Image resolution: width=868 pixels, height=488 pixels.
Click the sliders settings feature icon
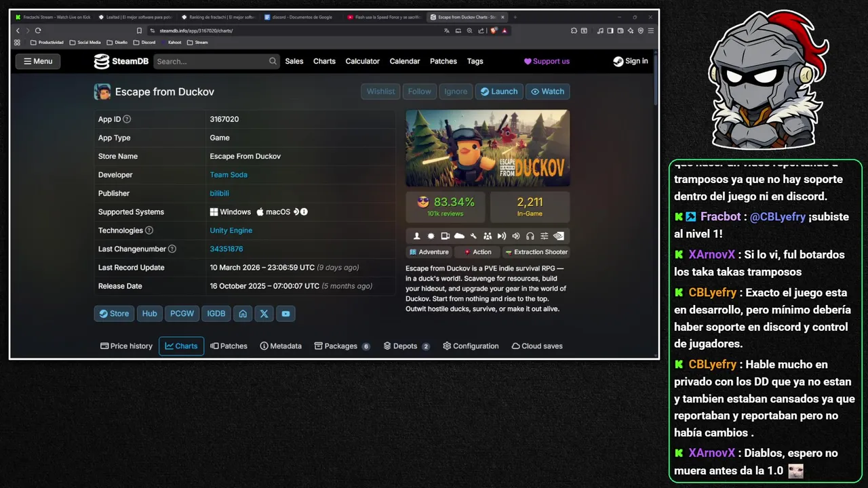[x=544, y=236]
